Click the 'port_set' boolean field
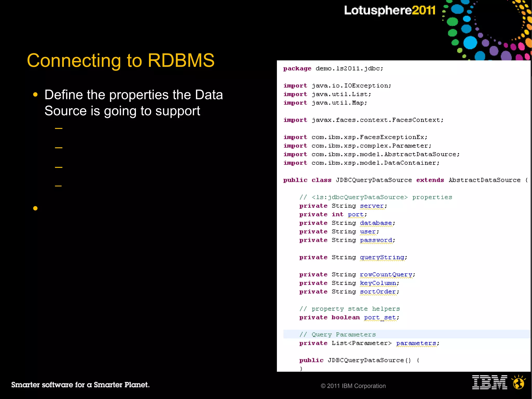 pos(380,317)
